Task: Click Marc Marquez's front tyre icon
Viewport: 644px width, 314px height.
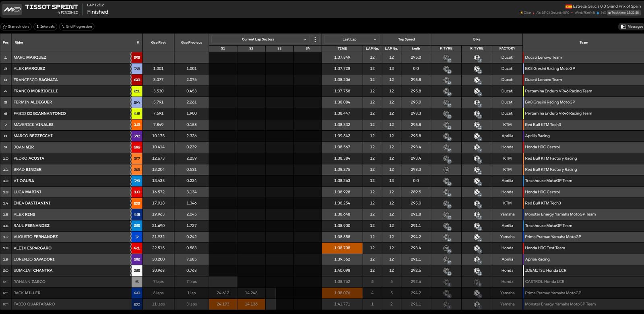Action: [446, 58]
